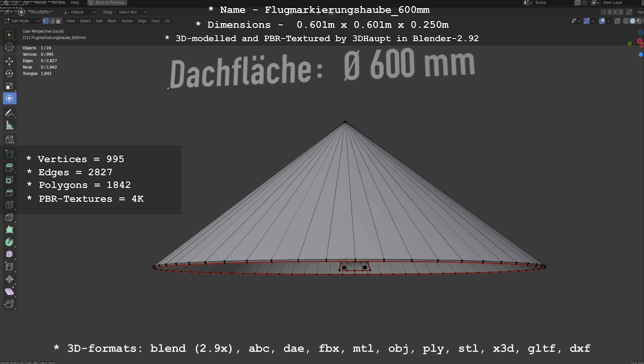The image size is (644, 364).
Task: Toggle Z axis mirror
Action: [x=620, y=12]
